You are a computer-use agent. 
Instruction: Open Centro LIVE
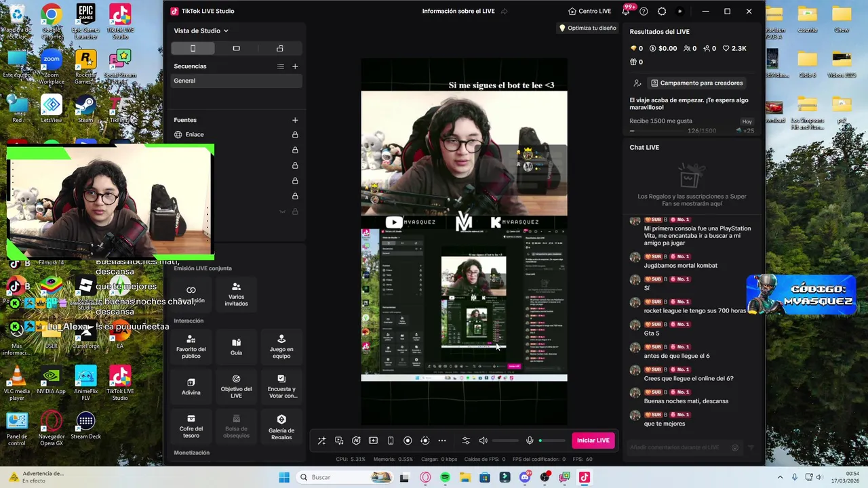coord(589,11)
